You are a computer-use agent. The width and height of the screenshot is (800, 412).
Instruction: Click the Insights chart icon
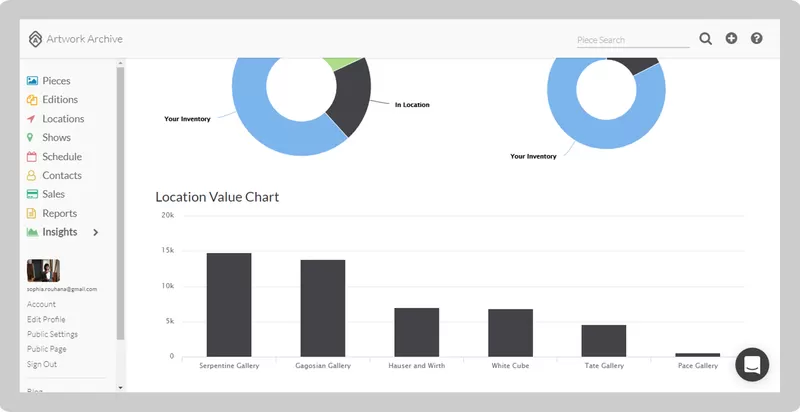click(x=32, y=232)
